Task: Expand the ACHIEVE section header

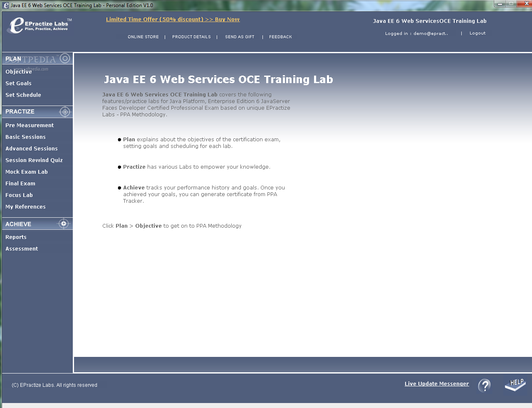Action: click(x=37, y=224)
